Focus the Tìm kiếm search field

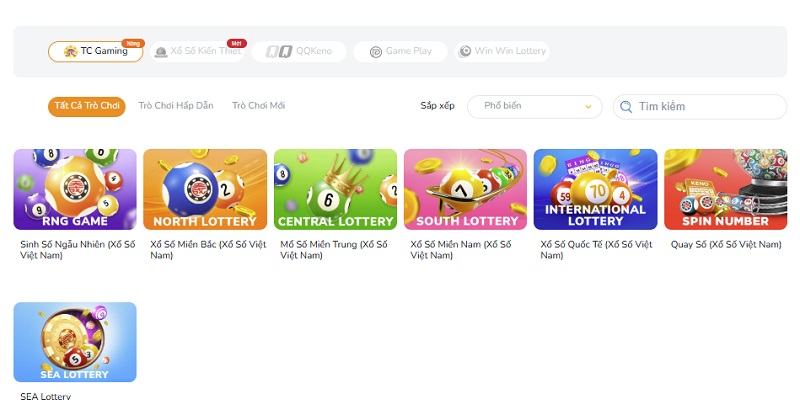[700, 107]
